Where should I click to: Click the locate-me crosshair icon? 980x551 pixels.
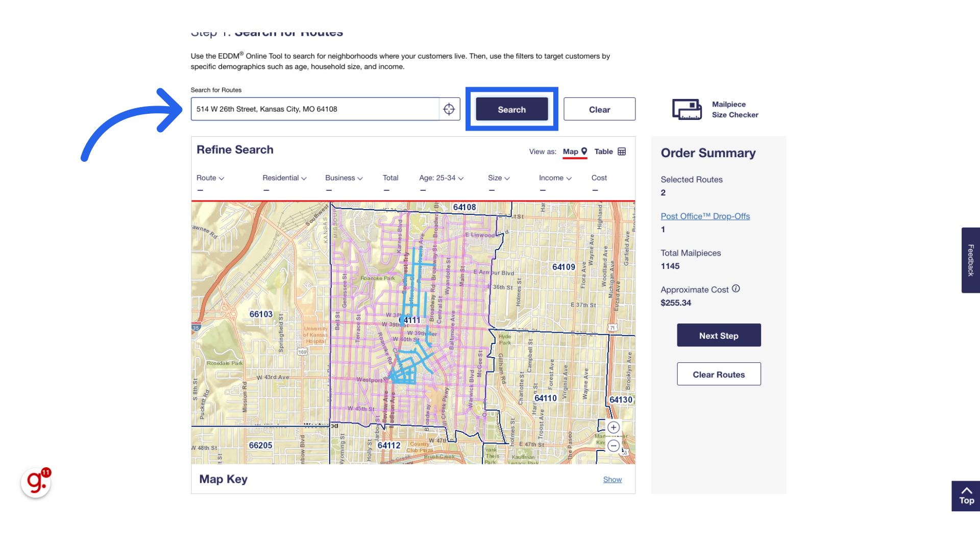pos(449,109)
